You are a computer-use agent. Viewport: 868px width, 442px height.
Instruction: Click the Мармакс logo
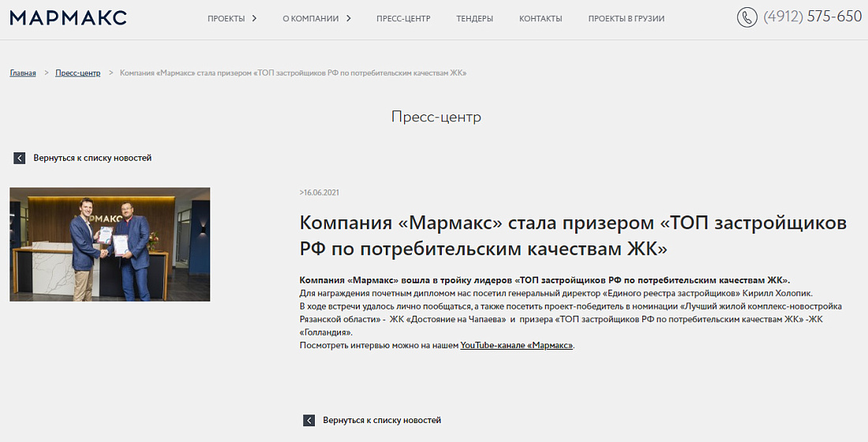68,17
